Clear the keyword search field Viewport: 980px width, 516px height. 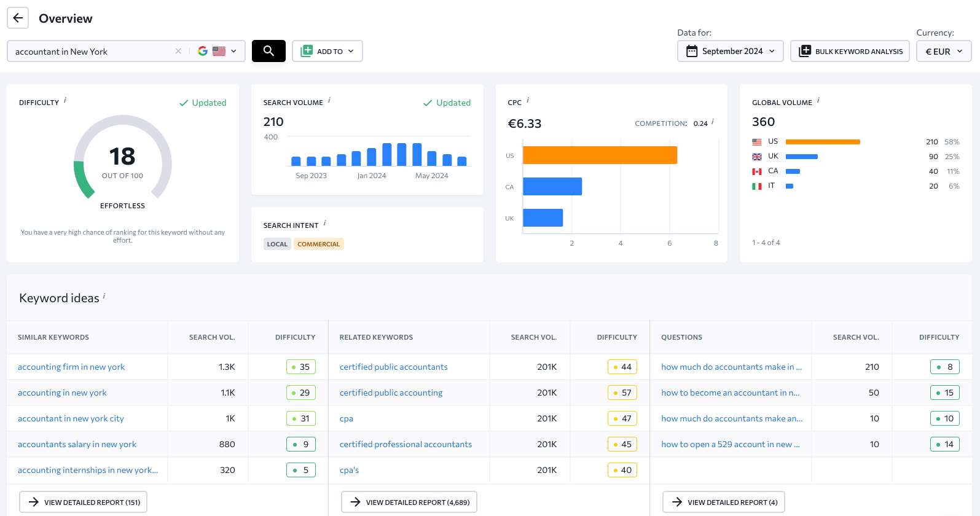(x=178, y=51)
